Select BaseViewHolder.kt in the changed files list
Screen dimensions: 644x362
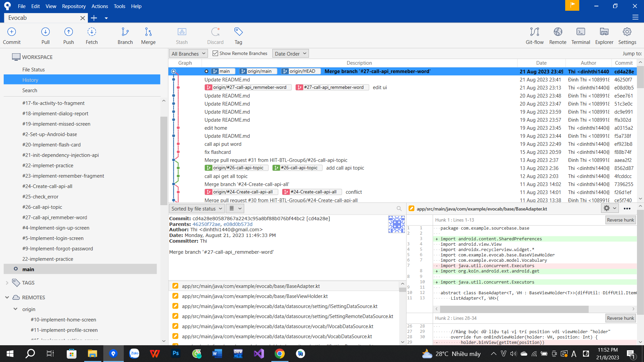tap(255, 296)
